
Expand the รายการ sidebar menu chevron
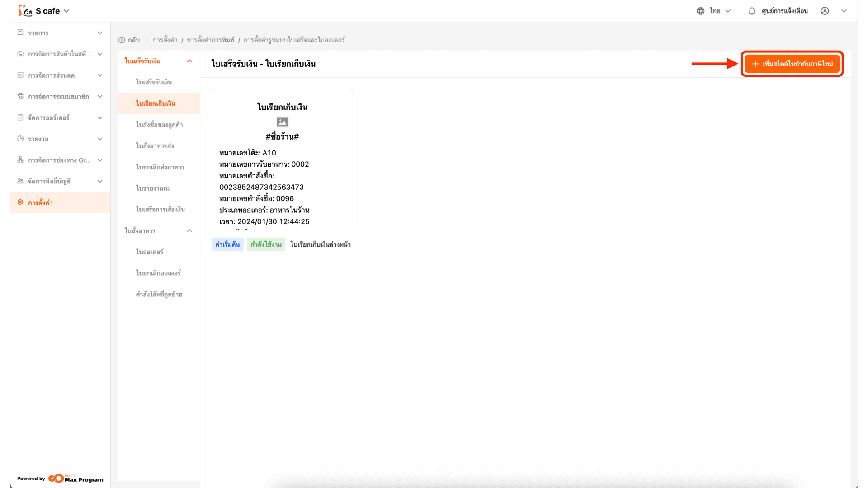100,33
